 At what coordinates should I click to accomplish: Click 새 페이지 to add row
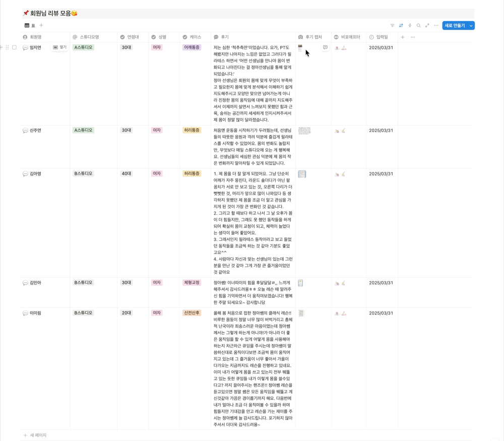pos(35,435)
